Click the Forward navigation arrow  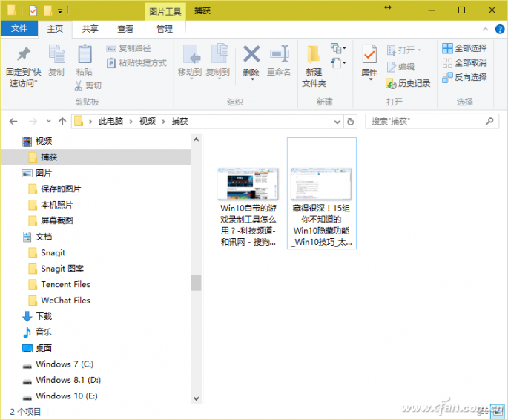[x=33, y=122]
